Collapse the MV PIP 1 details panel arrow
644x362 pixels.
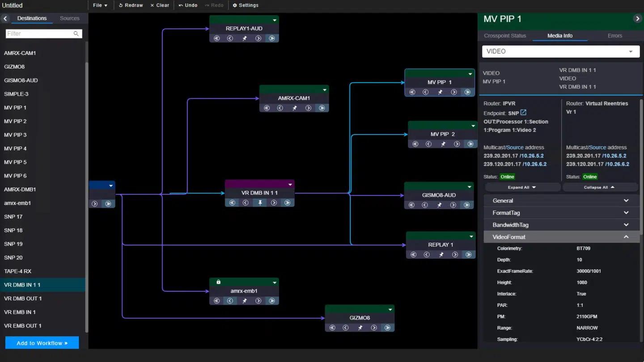[637, 19]
